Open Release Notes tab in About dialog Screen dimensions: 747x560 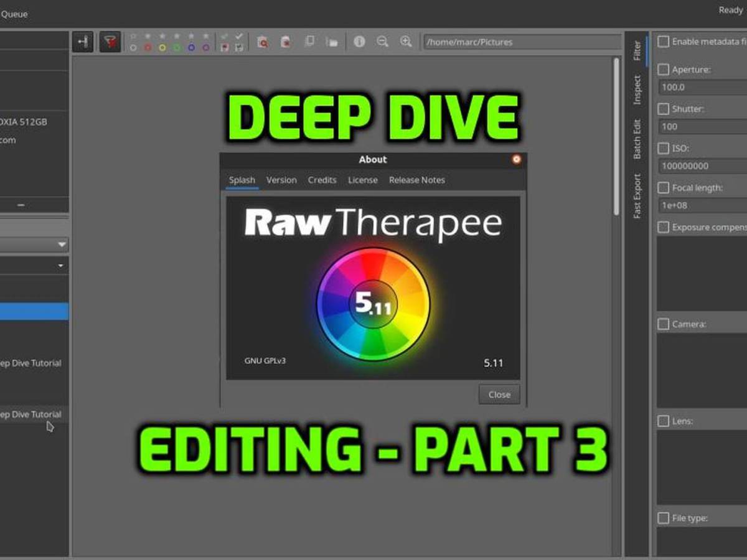click(417, 180)
